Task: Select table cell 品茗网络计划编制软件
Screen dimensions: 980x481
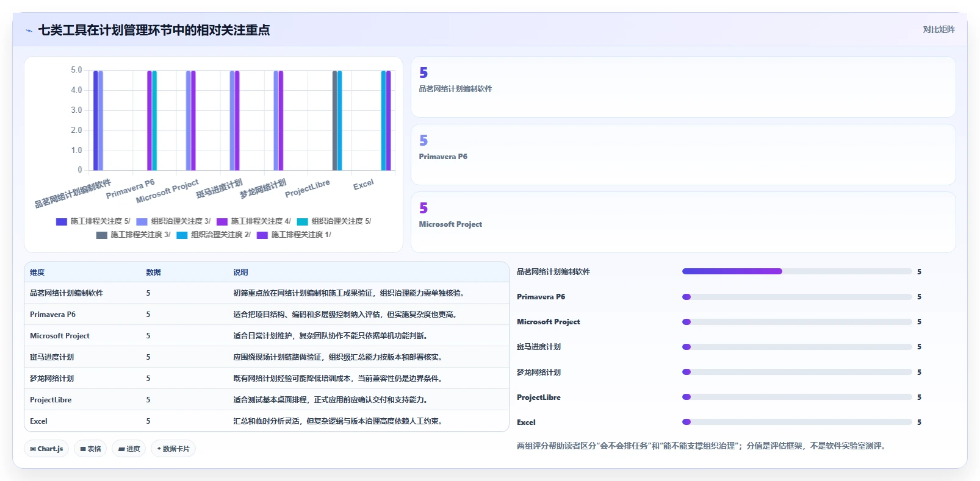Action: 67,293
